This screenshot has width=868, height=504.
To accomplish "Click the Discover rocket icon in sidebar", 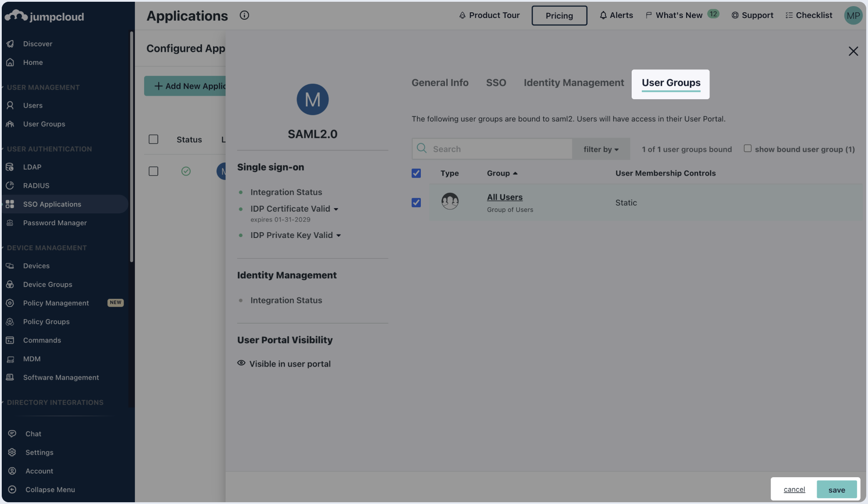I will click(x=10, y=43).
